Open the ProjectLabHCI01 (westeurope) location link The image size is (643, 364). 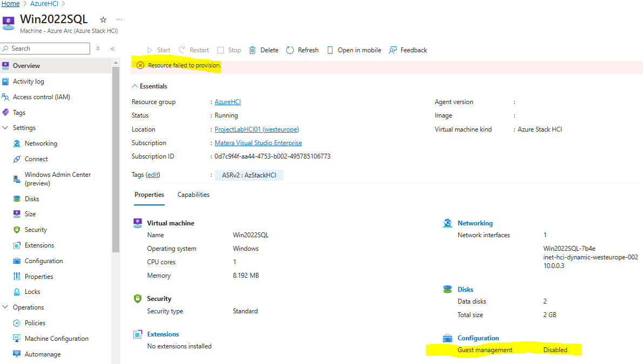[256, 129]
